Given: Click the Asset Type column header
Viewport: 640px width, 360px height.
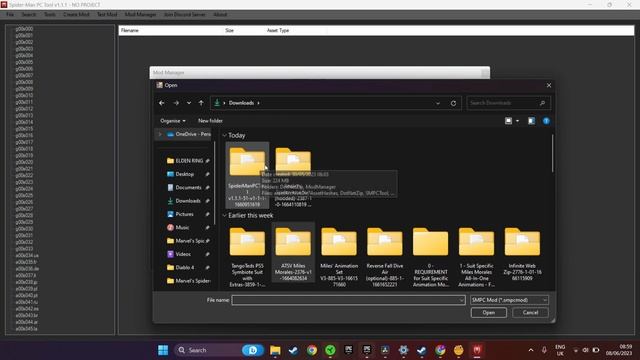Looking at the screenshot, I should (x=278, y=31).
